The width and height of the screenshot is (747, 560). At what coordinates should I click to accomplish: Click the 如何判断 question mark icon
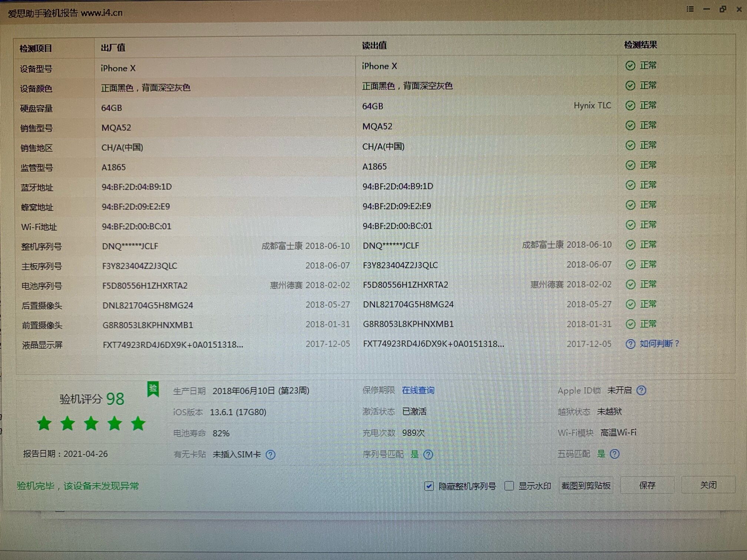pyautogui.click(x=630, y=344)
